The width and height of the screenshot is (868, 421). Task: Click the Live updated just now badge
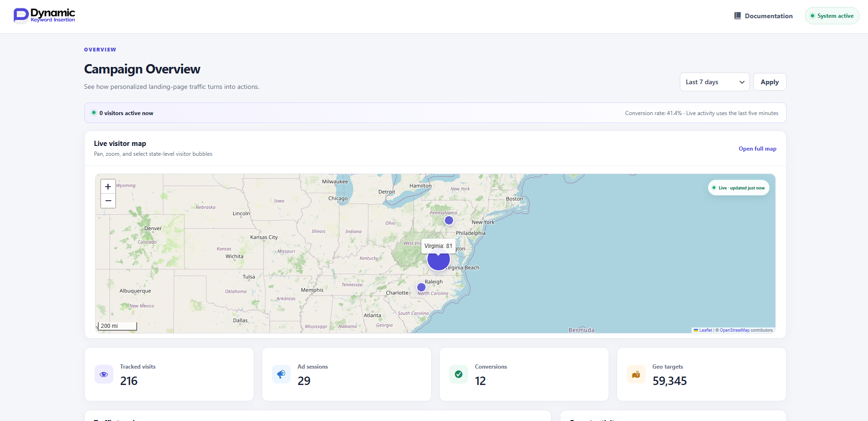739,188
